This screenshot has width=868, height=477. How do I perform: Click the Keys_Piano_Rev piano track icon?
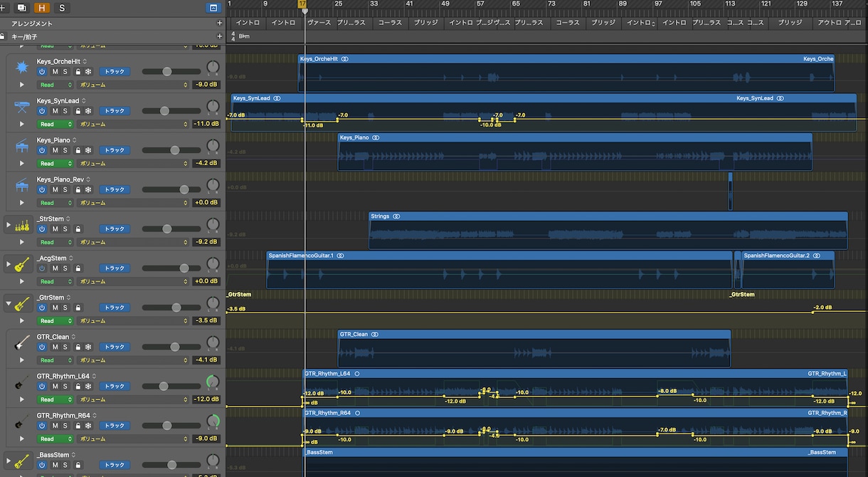(x=22, y=185)
